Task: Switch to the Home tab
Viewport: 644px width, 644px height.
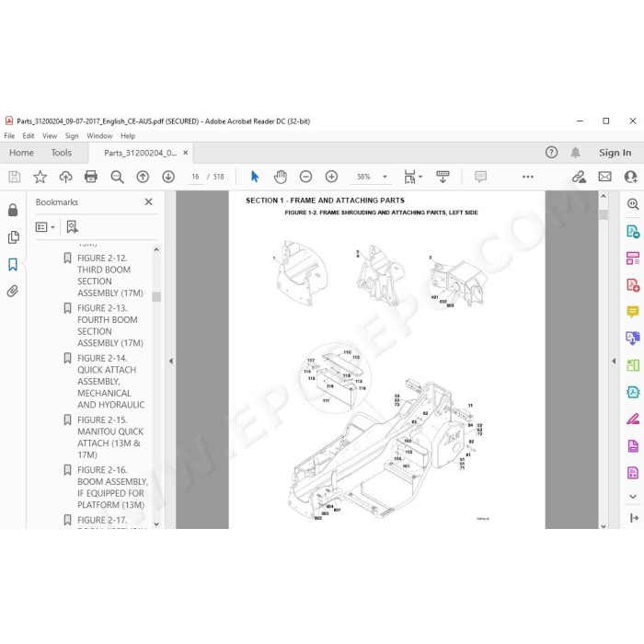Action: coord(21,153)
